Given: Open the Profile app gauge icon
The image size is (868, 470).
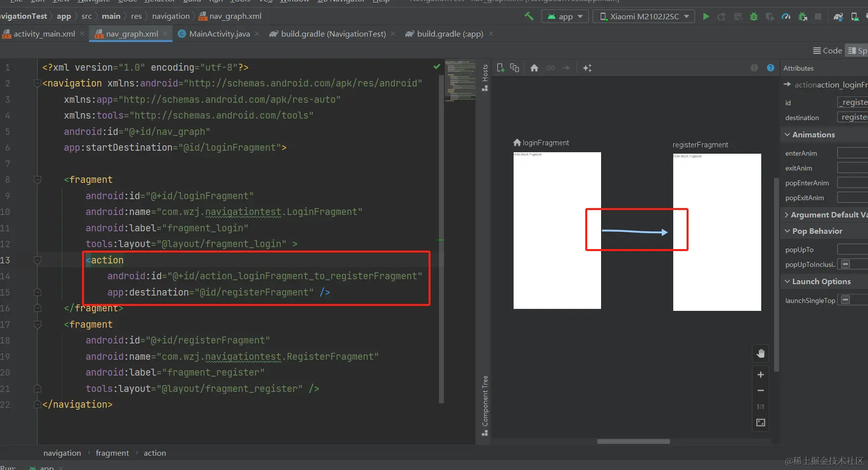Looking at the screenshot, I should pyautogui.click(x=786, y=16).
